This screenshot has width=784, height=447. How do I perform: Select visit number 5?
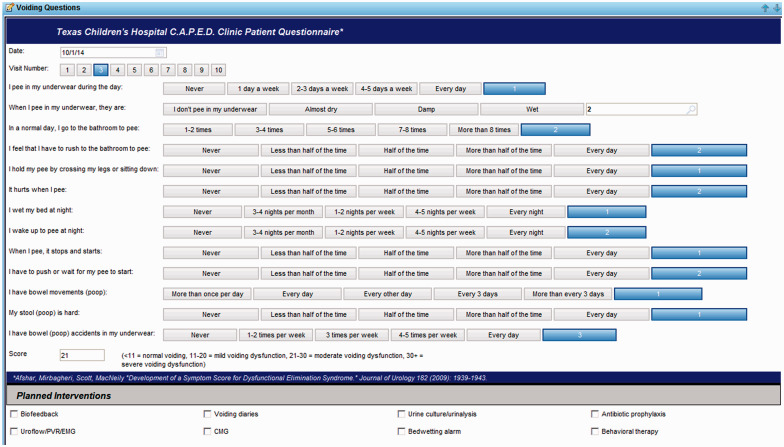134,70
